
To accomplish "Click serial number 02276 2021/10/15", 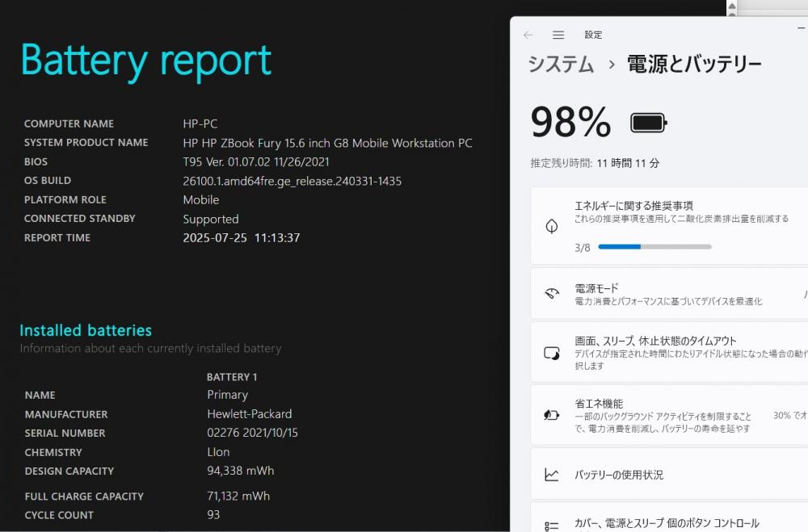I will [252, 433].
